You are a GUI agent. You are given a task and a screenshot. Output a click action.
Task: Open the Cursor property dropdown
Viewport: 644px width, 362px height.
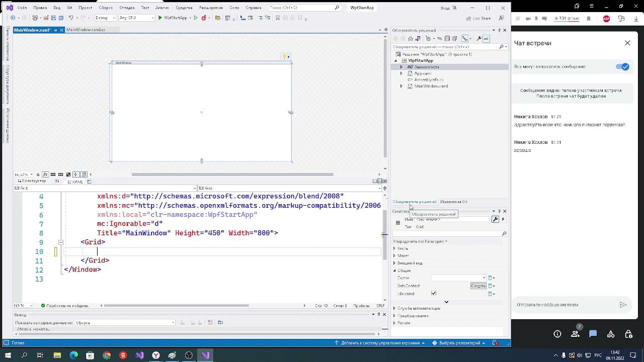484,278
